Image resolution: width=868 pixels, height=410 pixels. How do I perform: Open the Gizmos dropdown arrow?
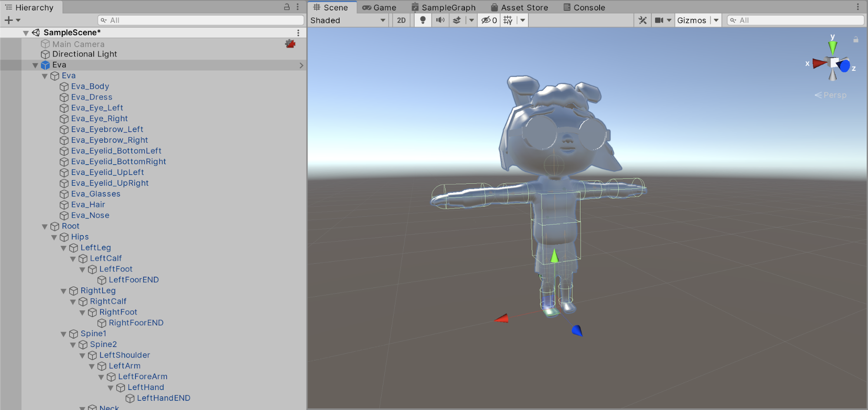coord(716,20)
